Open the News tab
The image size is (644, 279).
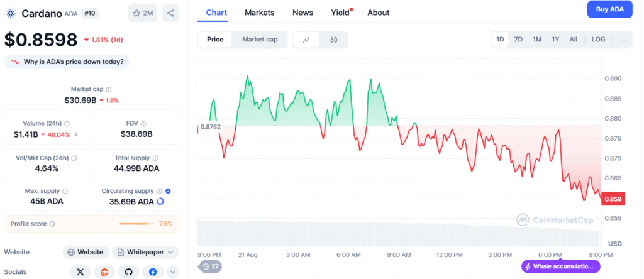click(x=303, y=13)
